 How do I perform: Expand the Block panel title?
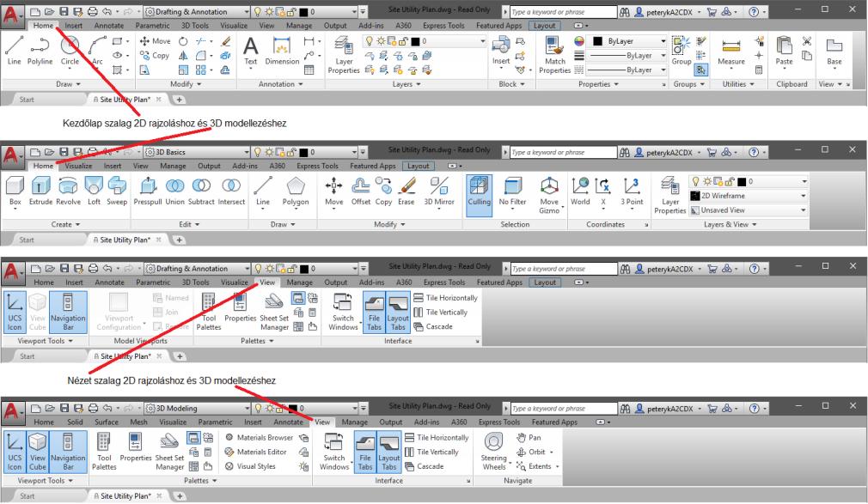(511, 84)
